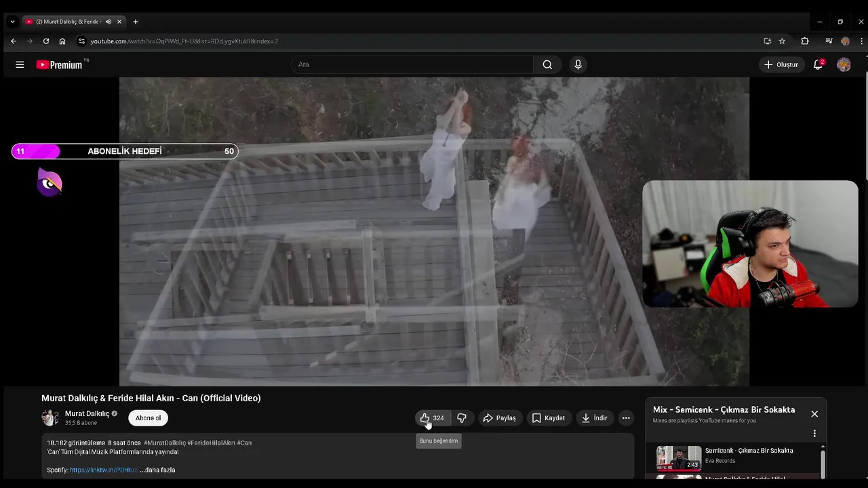
Task: Open the Murat Dalkılıç channel avatar
Action: (50, 418)
